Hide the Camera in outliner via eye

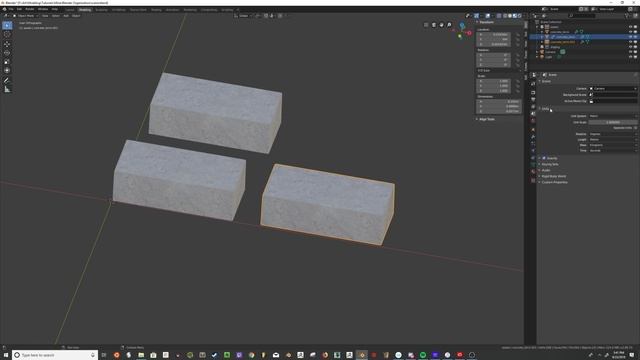coord(630,52)
